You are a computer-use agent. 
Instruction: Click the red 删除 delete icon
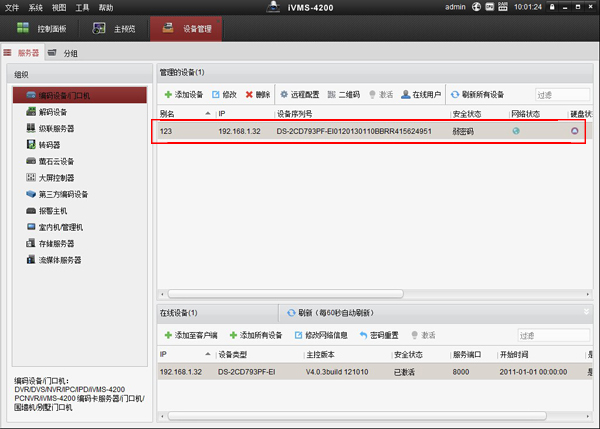click(249, 95)
